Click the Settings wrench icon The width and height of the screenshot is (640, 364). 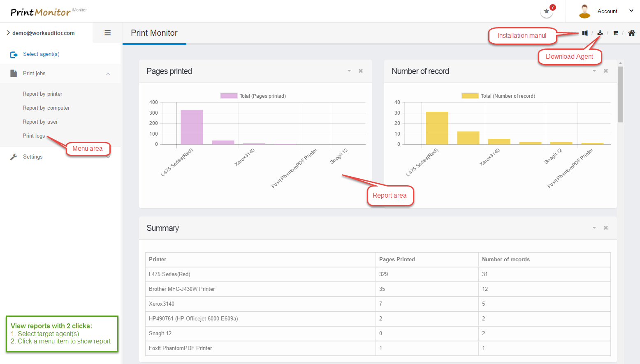click(x=14, y=157)
